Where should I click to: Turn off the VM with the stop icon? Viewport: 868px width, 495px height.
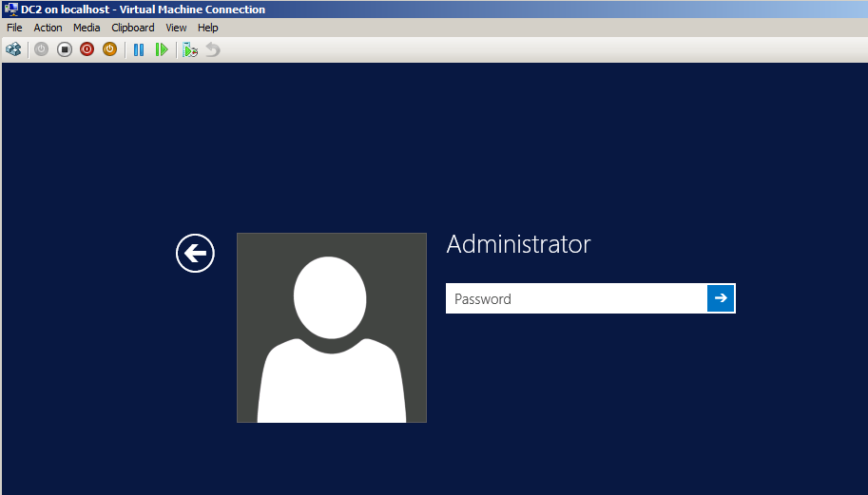pos(64,49)
